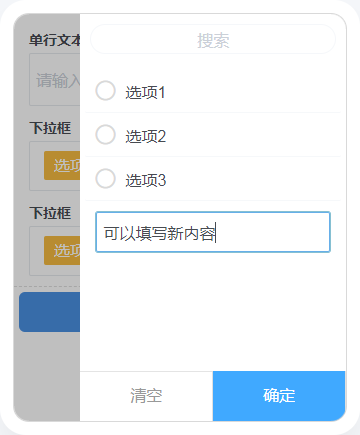Open the second 下拉框 dropdown field
This screenshot has height=435, width=360.
click(55, 251)
